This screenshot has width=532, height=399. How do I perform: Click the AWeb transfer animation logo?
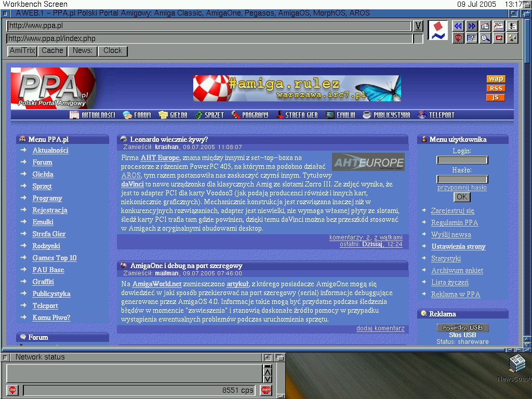(437, 31)
